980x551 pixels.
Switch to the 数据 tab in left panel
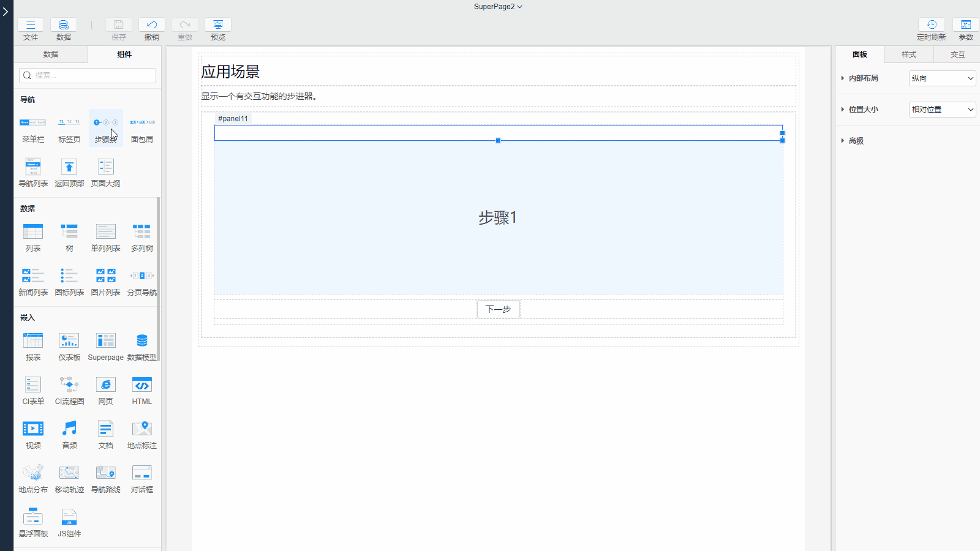click(51, 54)
